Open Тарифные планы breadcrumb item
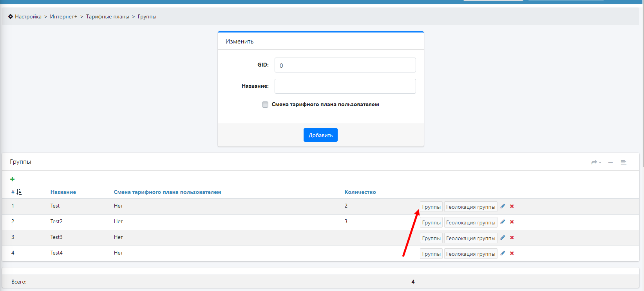Viewport: 644px width, 291px height. click(107, 16)
